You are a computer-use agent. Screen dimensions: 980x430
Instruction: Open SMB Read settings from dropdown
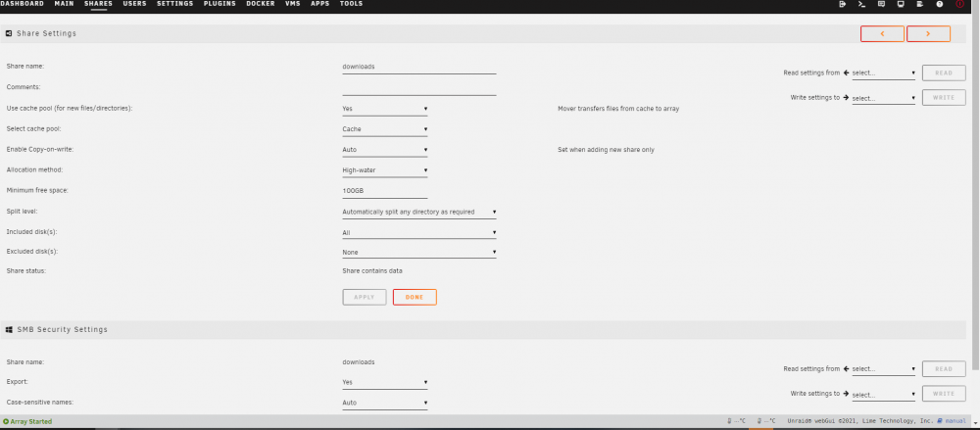884,368
